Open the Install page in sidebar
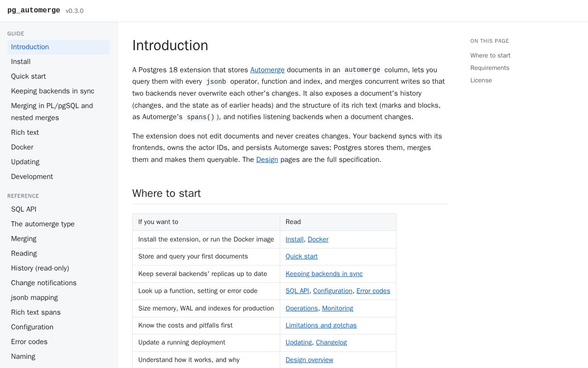588x368 pixels. pos(58,62)
